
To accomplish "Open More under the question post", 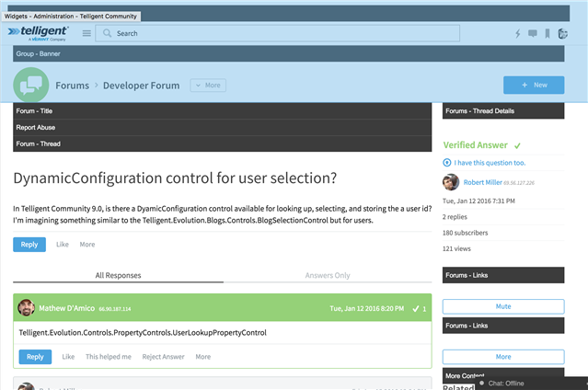I will click(x=87, y=245).
